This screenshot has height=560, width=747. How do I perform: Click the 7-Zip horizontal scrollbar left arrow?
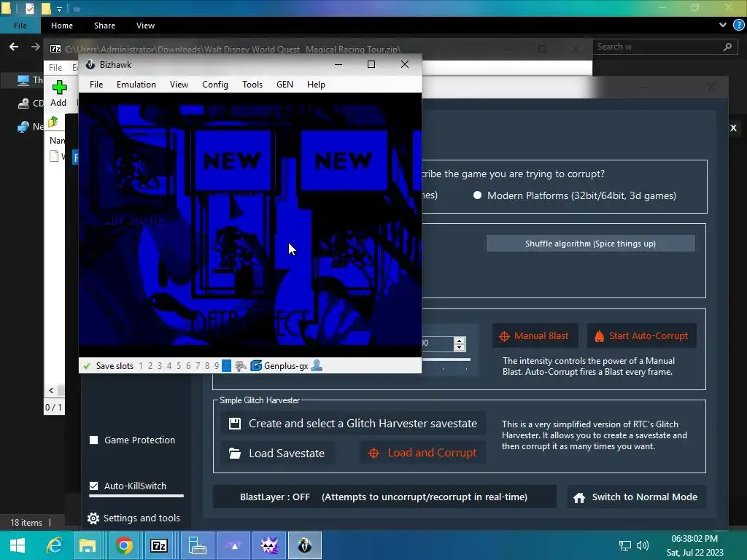(x=52, y=390)
